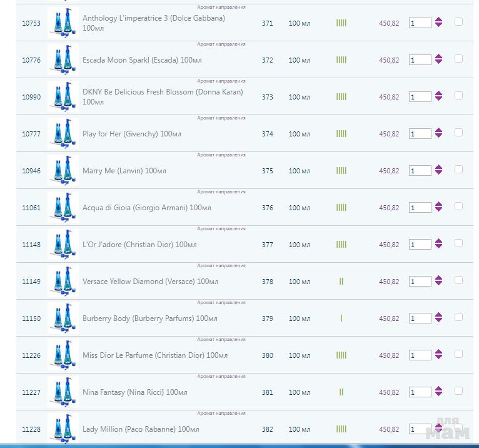Decrease quantity for Play for Her (Givenchy)
479x448 pixels.
439,137
